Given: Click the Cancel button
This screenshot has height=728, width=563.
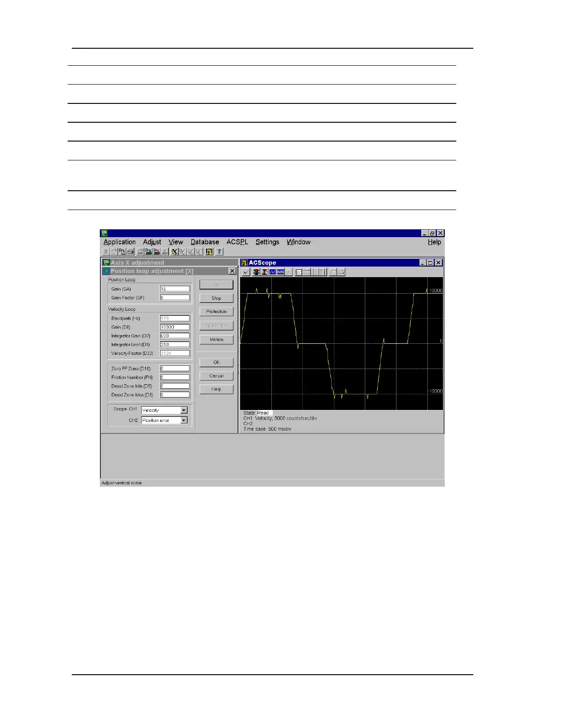Looking at the screenshot, I should (x=216, y=375).
